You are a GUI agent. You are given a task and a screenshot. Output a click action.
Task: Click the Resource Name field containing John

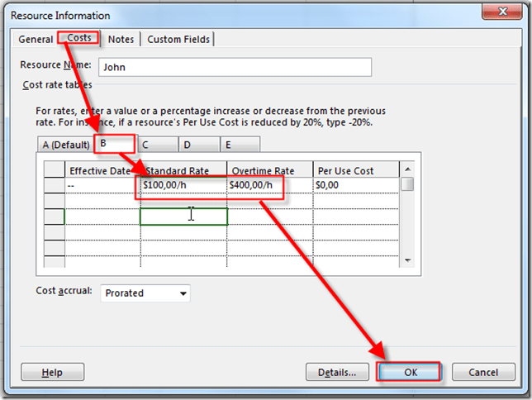tap(235, 67)
